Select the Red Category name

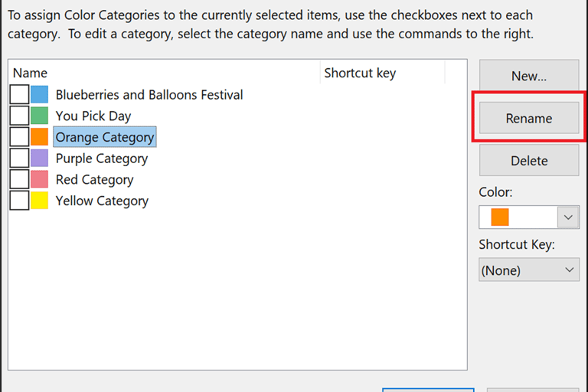[94, 180]
